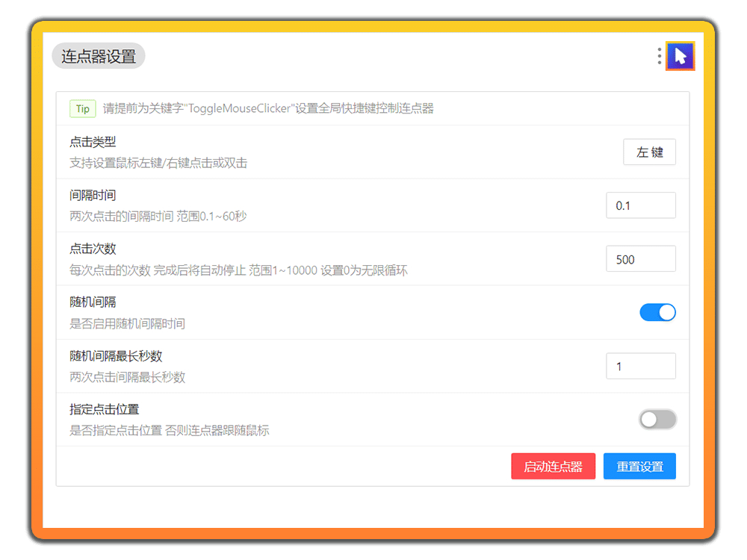
Task: Click the 间隔时间 input showing 0.1
Action: click(x=641, y=205)
